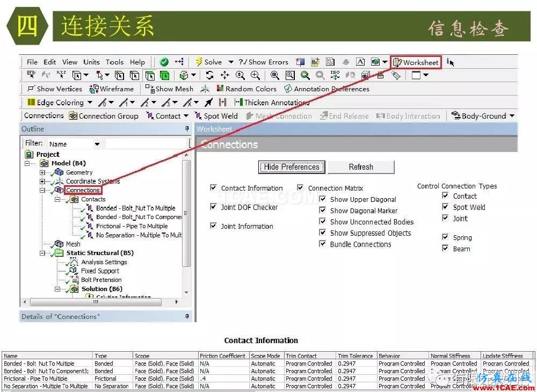Click the Spot Weld tool

tap(216, 116)
